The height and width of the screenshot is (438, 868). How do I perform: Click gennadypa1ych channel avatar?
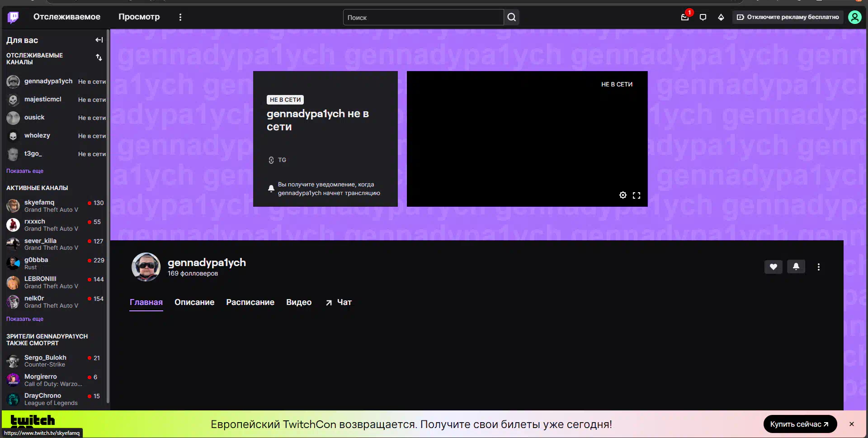(x=146, y=267)
